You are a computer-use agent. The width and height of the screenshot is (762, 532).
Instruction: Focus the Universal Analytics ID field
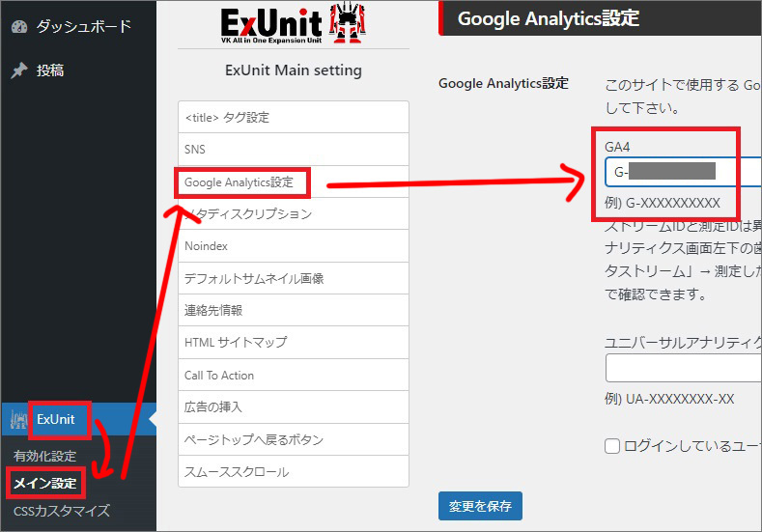683,368
